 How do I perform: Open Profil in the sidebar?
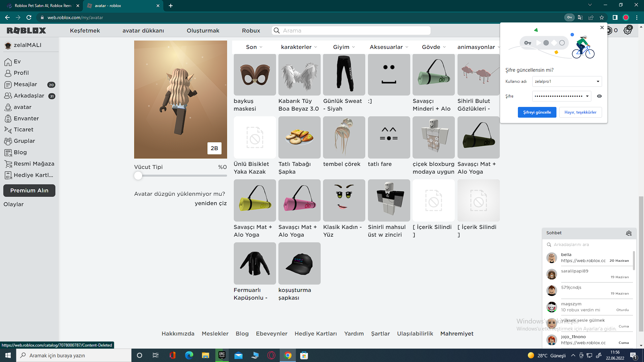coord(21,73)
